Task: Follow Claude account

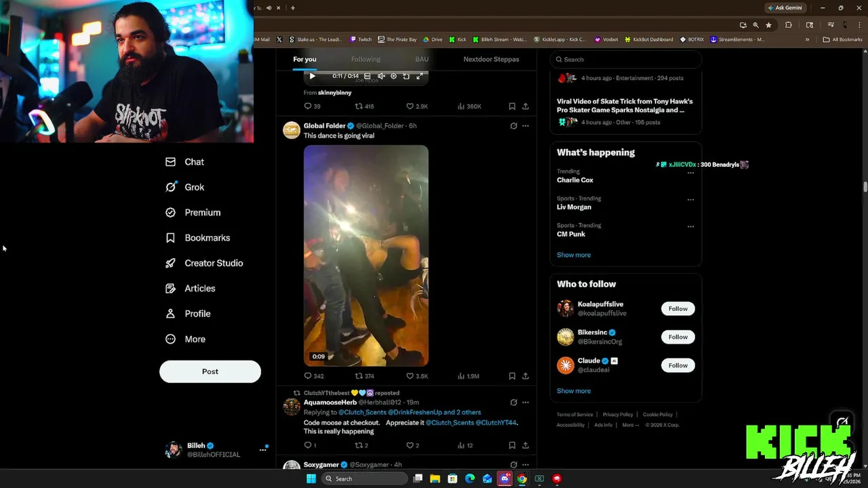Action: click(x=677, y=365)
